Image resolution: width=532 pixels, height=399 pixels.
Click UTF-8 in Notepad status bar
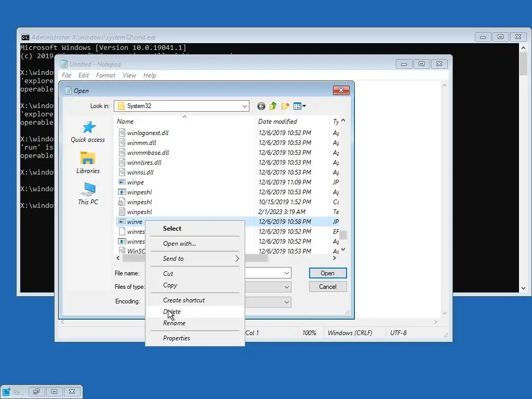[x=398, y=333]
